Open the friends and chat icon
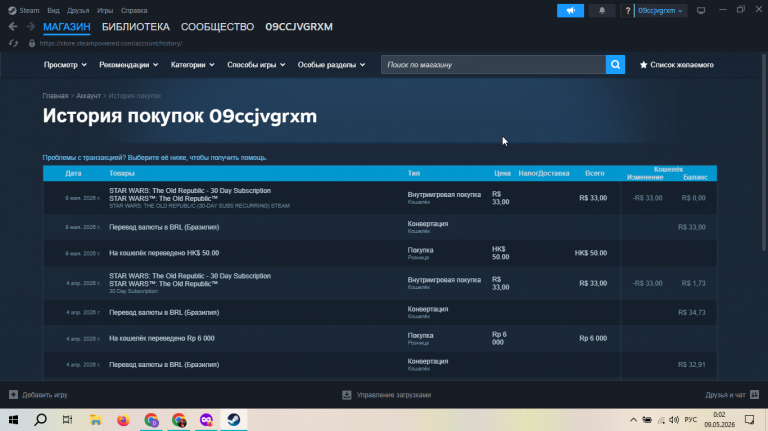This screenshot has height=431, width=768. coord(754,394)
